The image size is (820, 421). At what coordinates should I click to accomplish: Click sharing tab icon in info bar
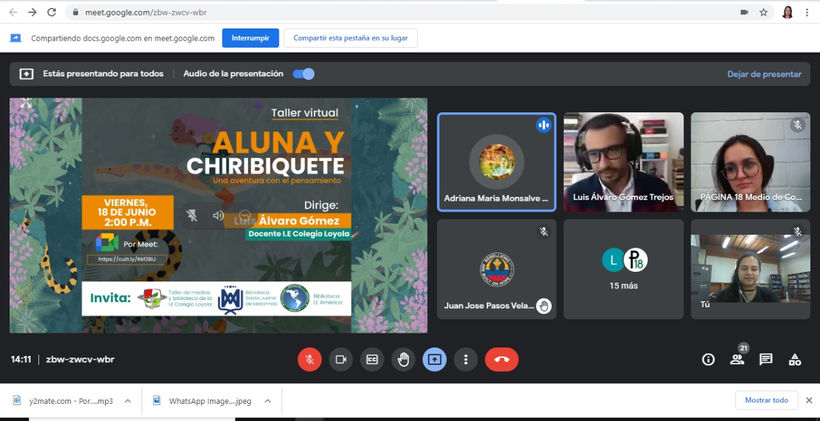[16, 38]
